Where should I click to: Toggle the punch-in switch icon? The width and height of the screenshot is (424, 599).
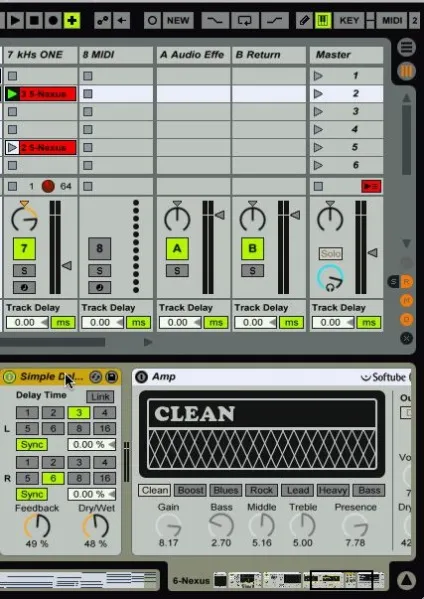pyautogui.click(x=215, y=20)
